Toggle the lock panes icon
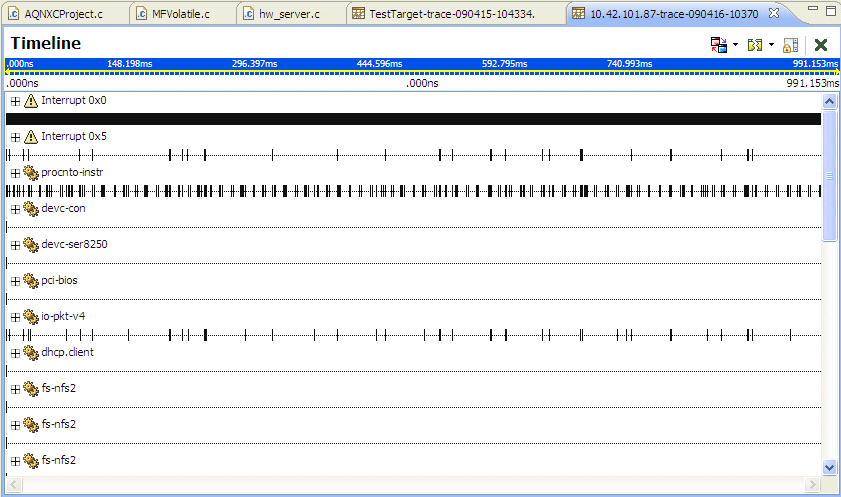The height and width of the screenshot is (497, 841). coord(790,45)
